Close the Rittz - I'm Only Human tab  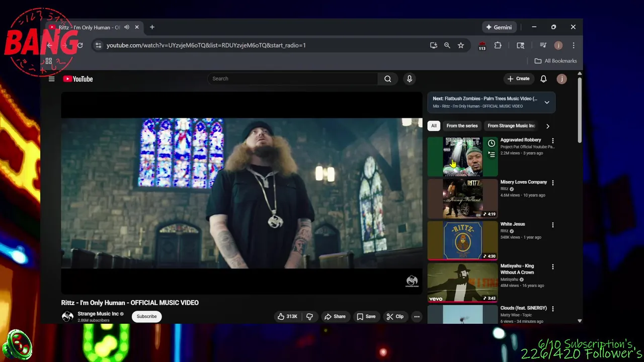pyautogui.click(x=137, y=27)
